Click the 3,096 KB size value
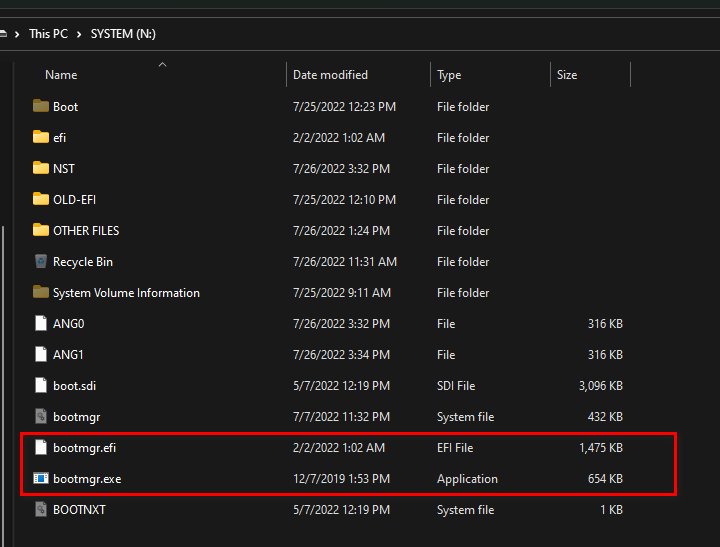This screenshot has height=547, width=720. [601, 386]
